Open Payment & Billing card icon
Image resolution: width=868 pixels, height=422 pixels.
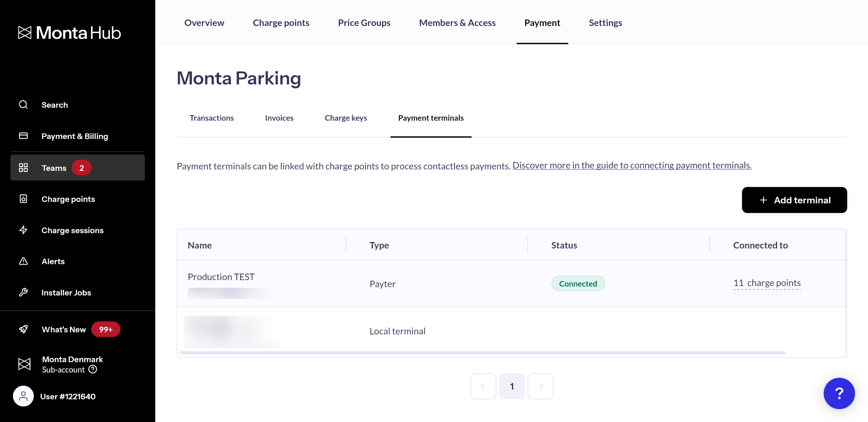23,136
